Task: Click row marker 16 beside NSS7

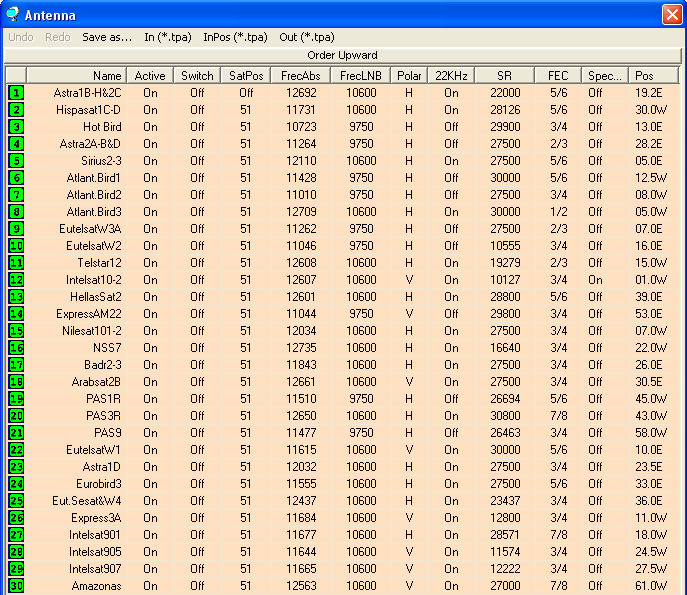Action: pyautogui.click(x=16, y=348)
